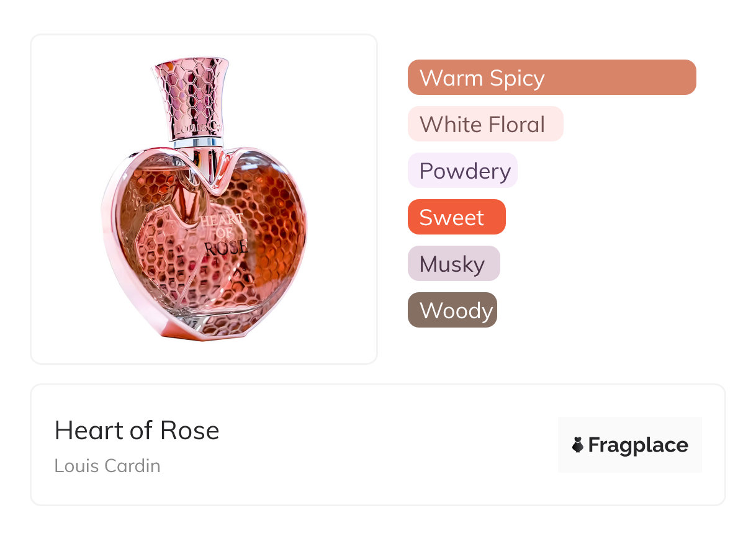The width and height of the screenshot is (756, 536).
Task: Open the Louis Cardin brand link
Action: coord(107,465)
